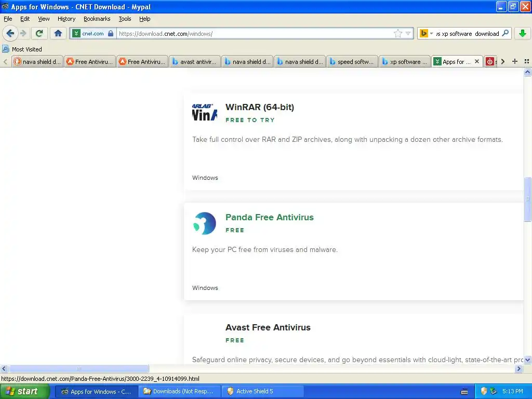This screenshot has width=532, height=399.
Task: Click the taskbar clock showing 5:13 PM
Action: pos(513,392)
